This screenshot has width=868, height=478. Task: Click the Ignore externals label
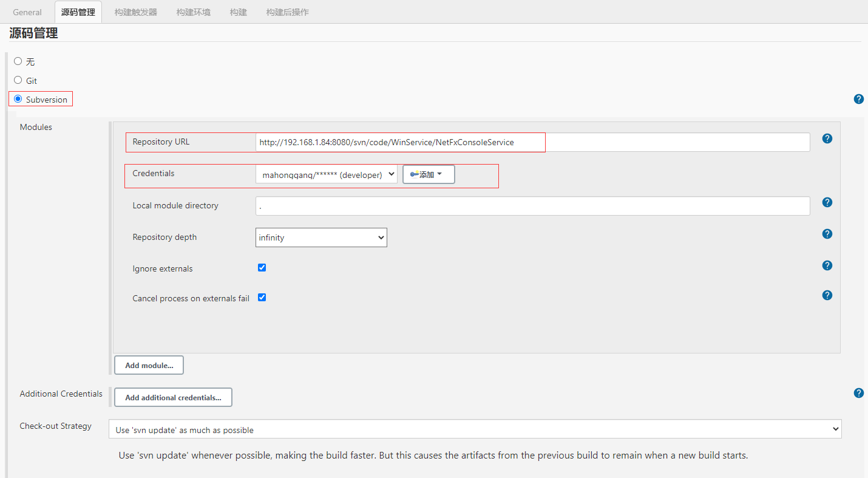point(163,268)
